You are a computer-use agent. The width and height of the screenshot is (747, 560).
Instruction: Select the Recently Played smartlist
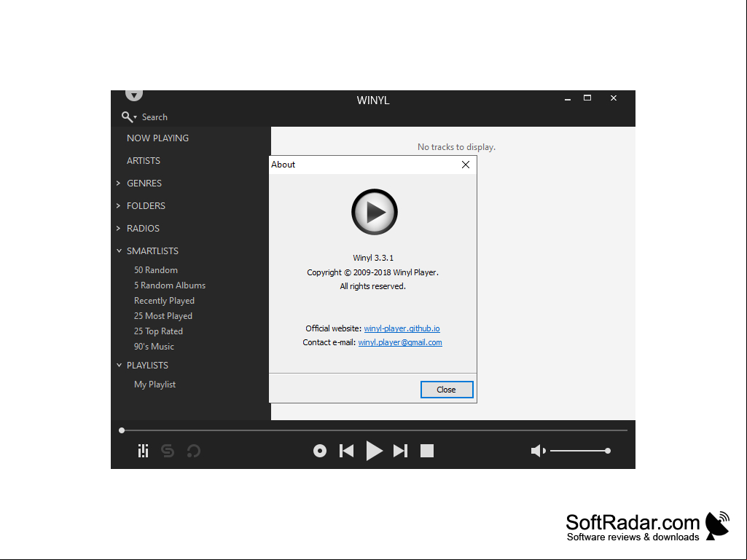point(165,301)
